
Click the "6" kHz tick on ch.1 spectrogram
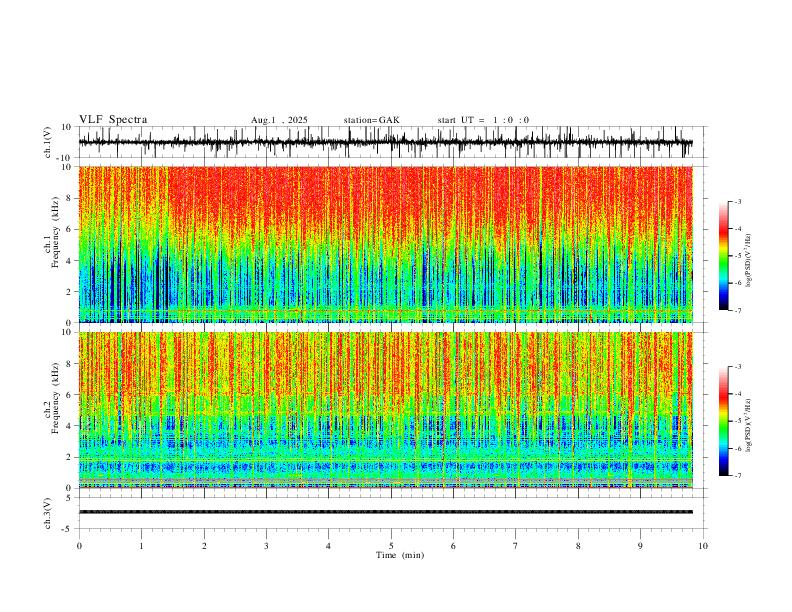pyautogui.click(x=70, y=229)
